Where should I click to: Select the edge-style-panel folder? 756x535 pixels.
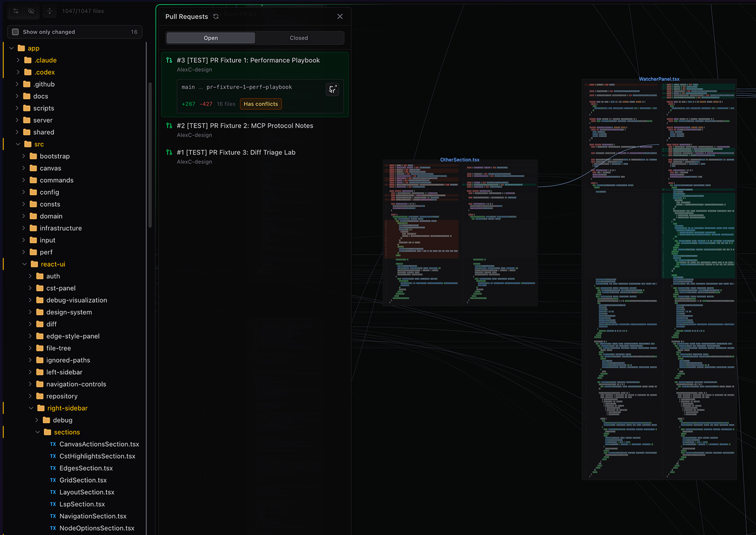point(73,336)
